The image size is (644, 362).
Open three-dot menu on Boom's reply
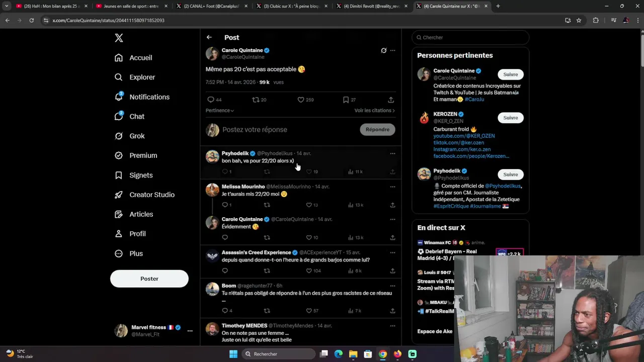coord(392,286)
